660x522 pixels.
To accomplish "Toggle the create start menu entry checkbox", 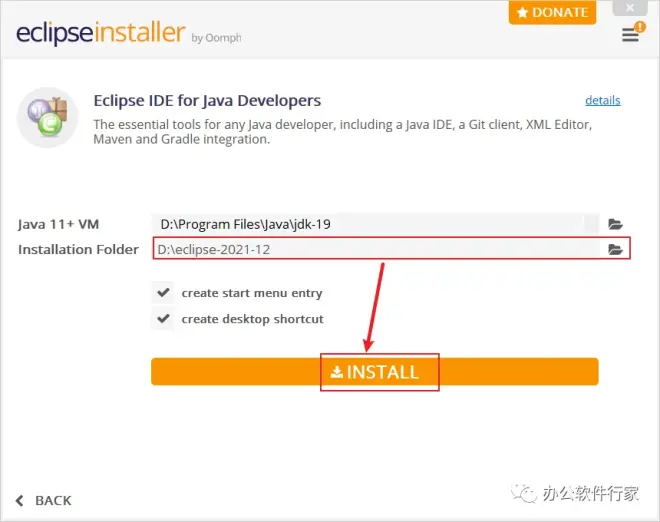I will pos(162,293).
